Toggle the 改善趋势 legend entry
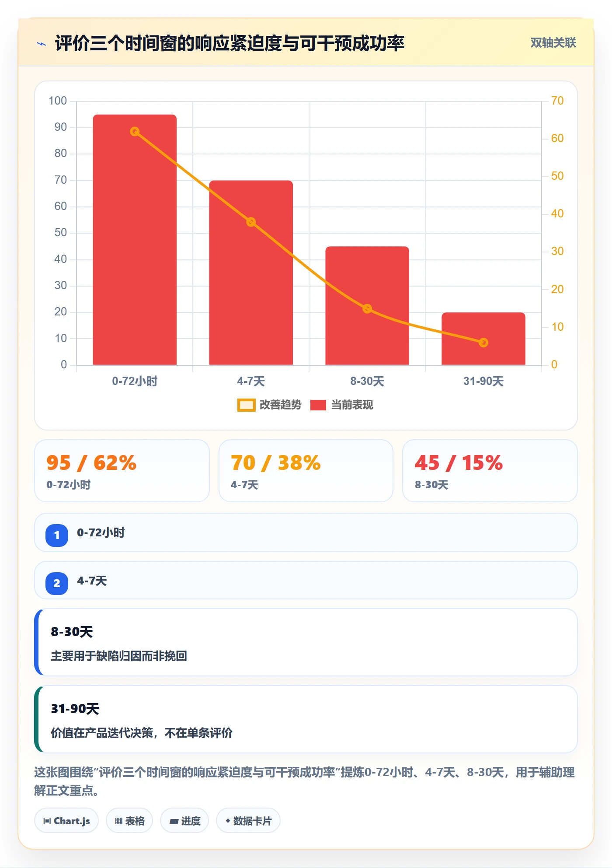 click(x=269, y=405)
